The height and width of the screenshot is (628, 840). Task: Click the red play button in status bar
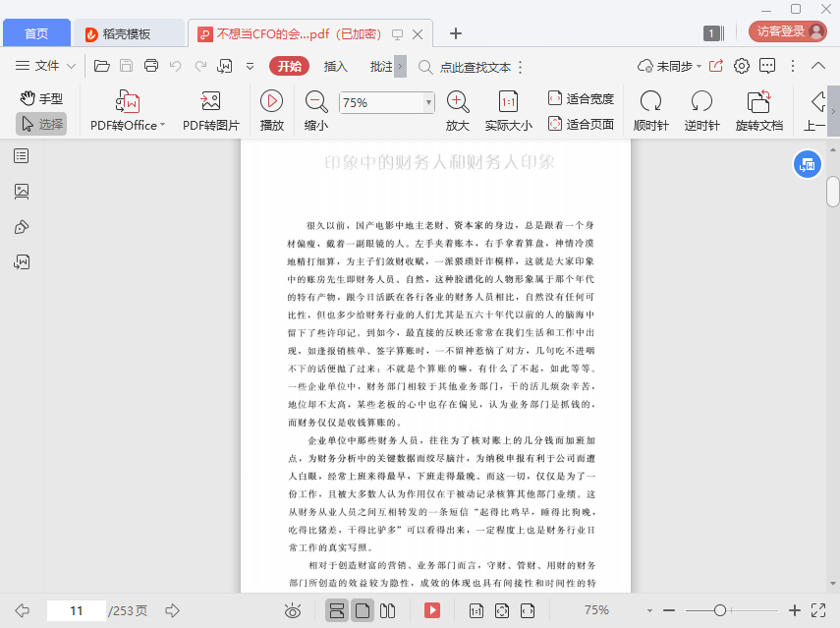click(x=431, y=610)
